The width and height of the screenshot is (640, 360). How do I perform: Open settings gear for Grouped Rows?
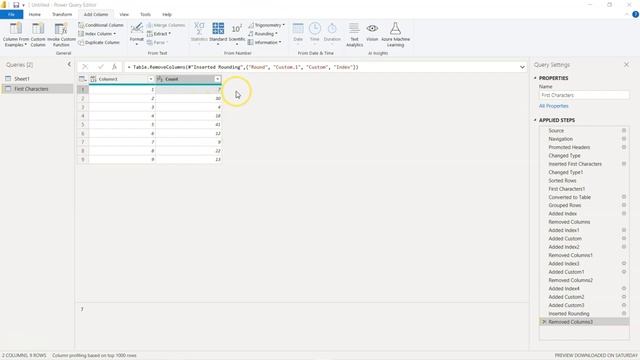pyautogui.click(x=624, y=205)
